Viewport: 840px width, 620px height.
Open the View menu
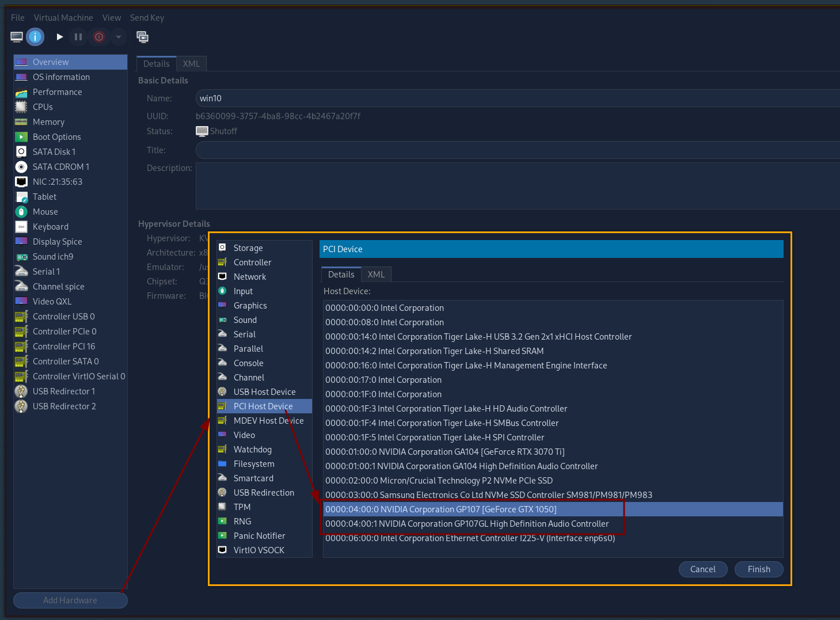pyautogui.click(x=112, y=18)
